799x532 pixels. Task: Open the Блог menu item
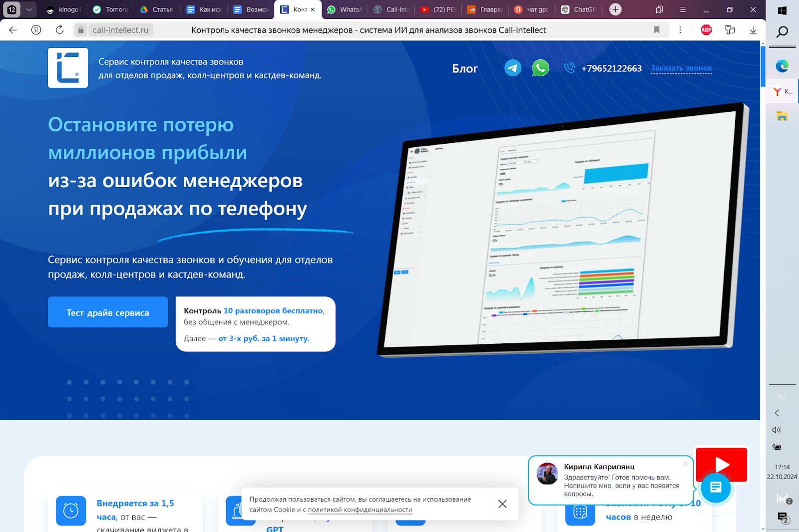[465, 69]
